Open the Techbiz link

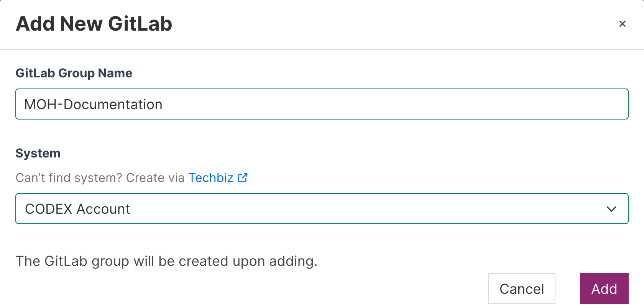[x=211, y=178]
